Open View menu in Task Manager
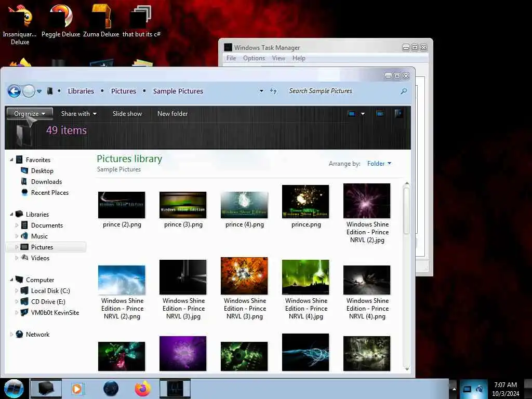Screen dimensions: 532x399 coord(278,58)
